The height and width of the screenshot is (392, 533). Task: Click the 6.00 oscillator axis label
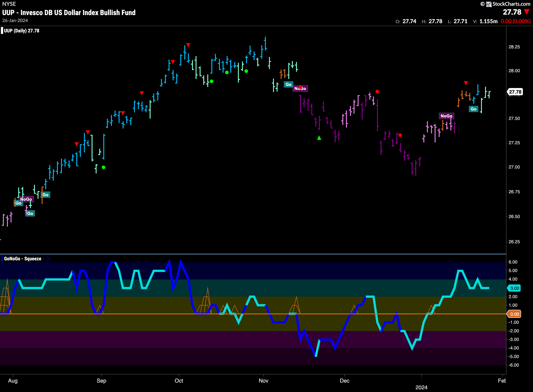513,262
